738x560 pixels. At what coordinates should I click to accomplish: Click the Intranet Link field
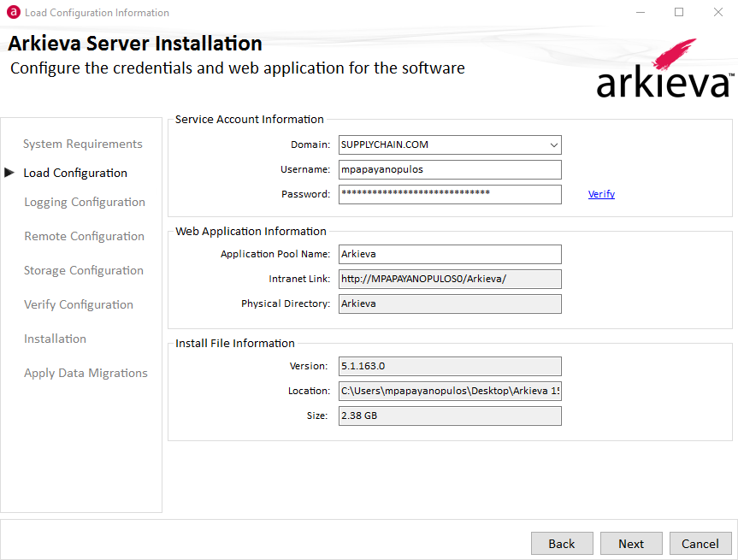tap(450, 279)
